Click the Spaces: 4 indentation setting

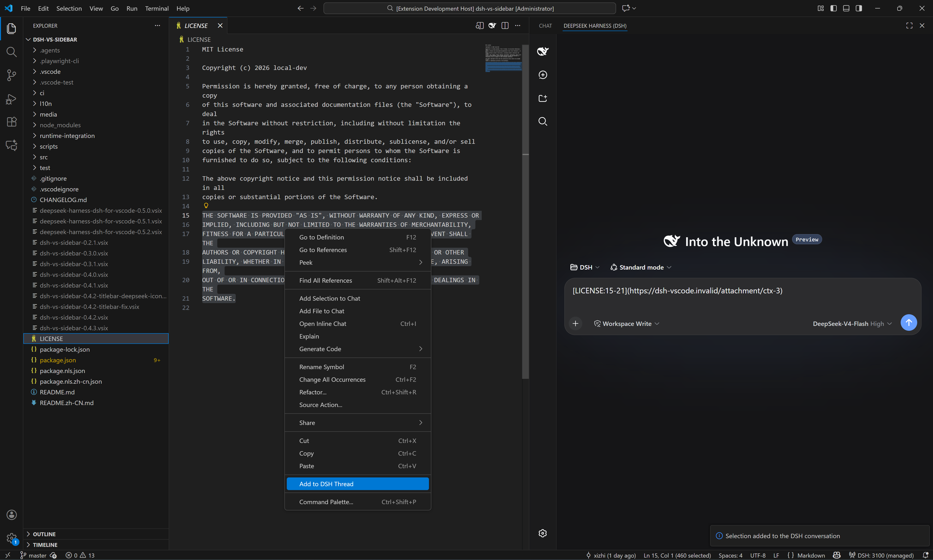(x=730, y=555)
